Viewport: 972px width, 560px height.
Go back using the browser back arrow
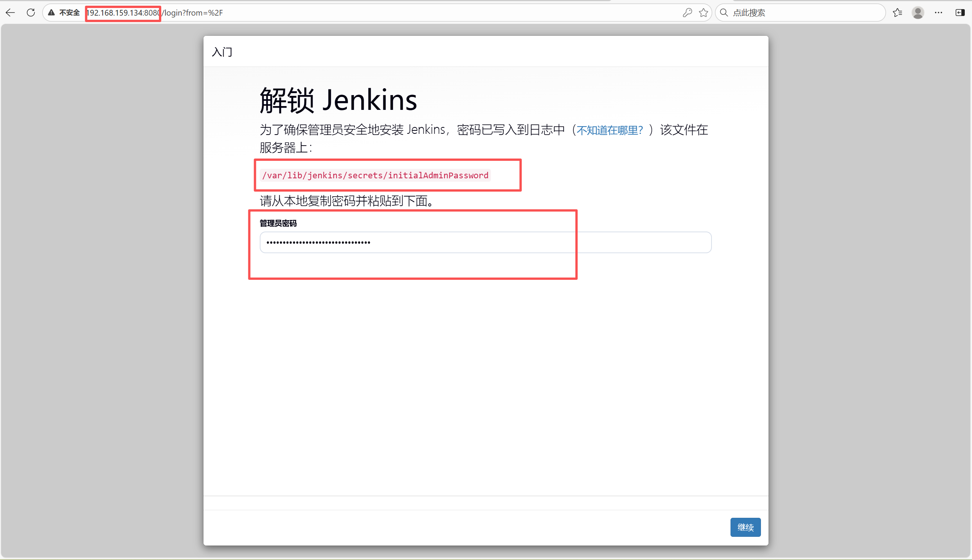pyautogui.click(x=10, y=13)
